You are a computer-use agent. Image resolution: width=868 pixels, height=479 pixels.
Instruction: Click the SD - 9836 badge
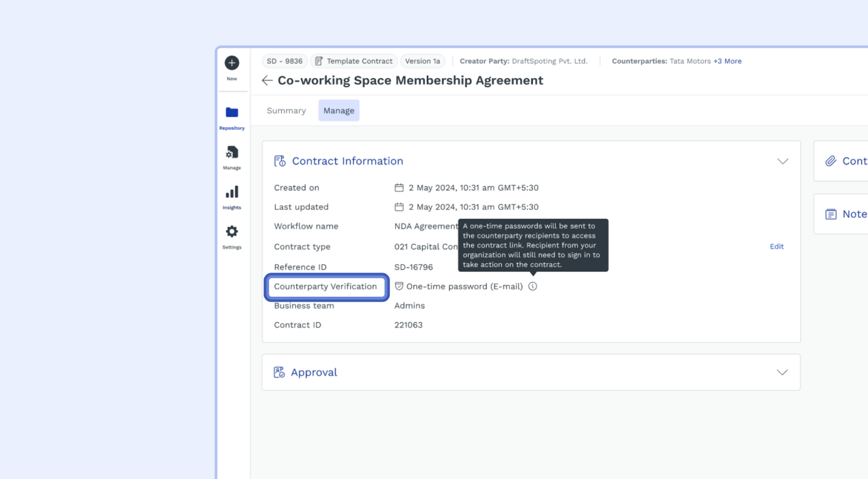tap(285, 61)
